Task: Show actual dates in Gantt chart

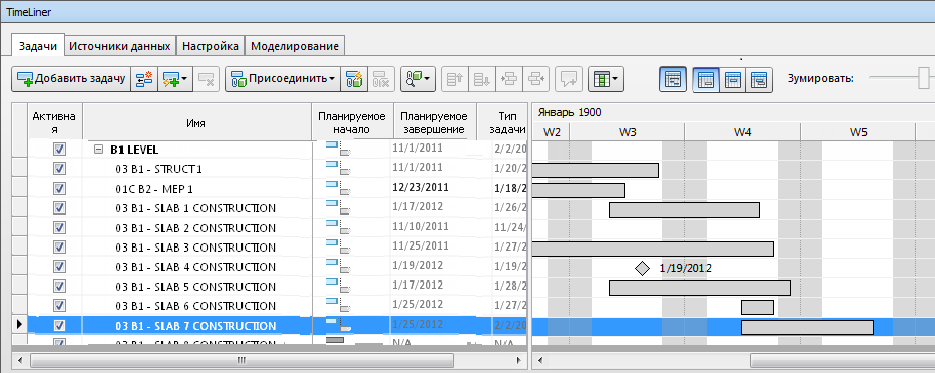Action: pyautogui.click(x=733, y=79)
